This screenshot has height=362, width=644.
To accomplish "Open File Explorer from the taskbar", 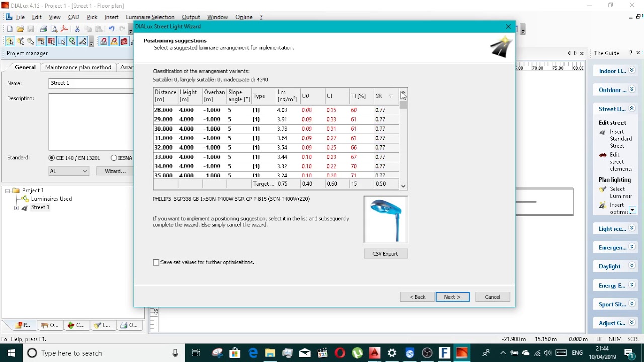I will point(270,353).
